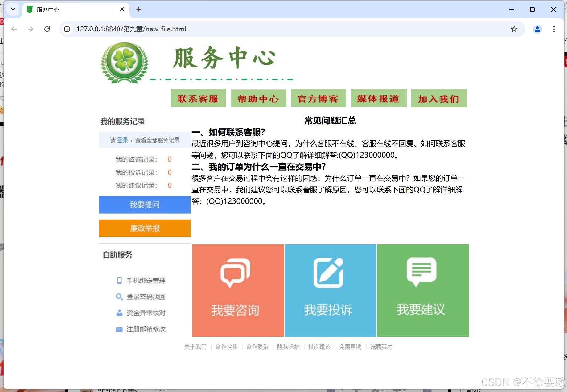Click the chat bubble icon on 我要咨询 tile

click(236, 272)
